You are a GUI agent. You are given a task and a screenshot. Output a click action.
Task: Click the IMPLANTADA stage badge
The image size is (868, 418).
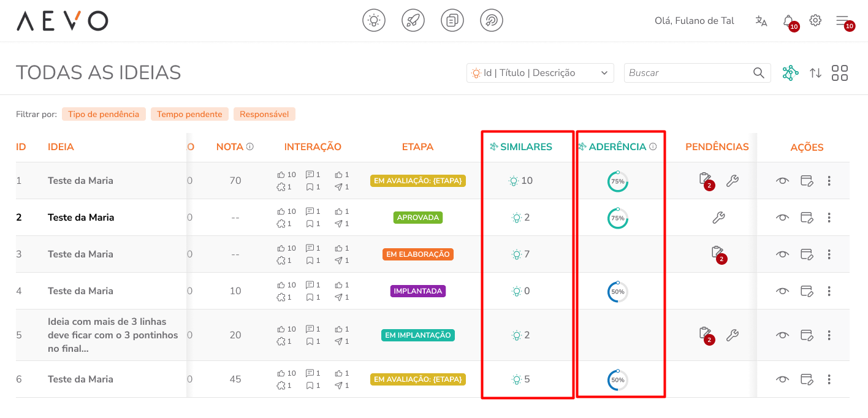click(418, 291)
